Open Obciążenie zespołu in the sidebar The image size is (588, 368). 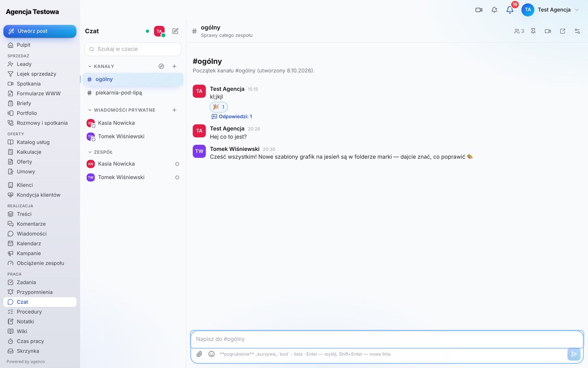click(40, 263)
